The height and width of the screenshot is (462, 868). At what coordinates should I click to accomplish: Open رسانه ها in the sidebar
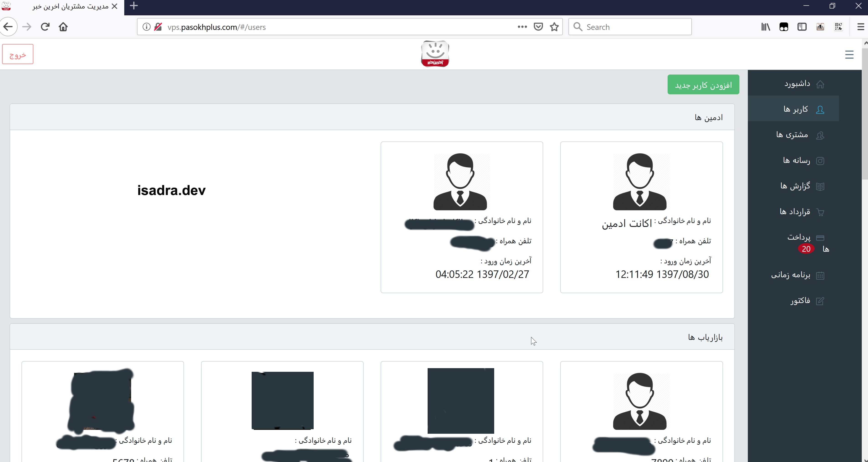(793, 160)
